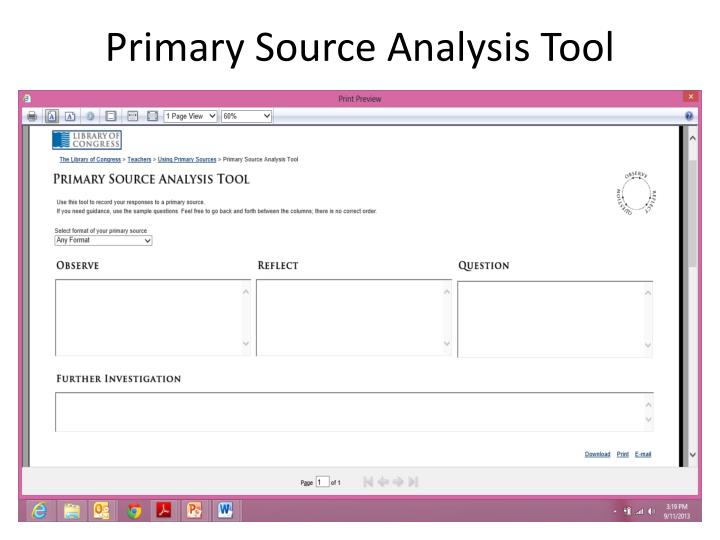Viewport: 720px width, 540px height.
Task: Click The Library of Congress breadcrumb link
Action: 90,159
